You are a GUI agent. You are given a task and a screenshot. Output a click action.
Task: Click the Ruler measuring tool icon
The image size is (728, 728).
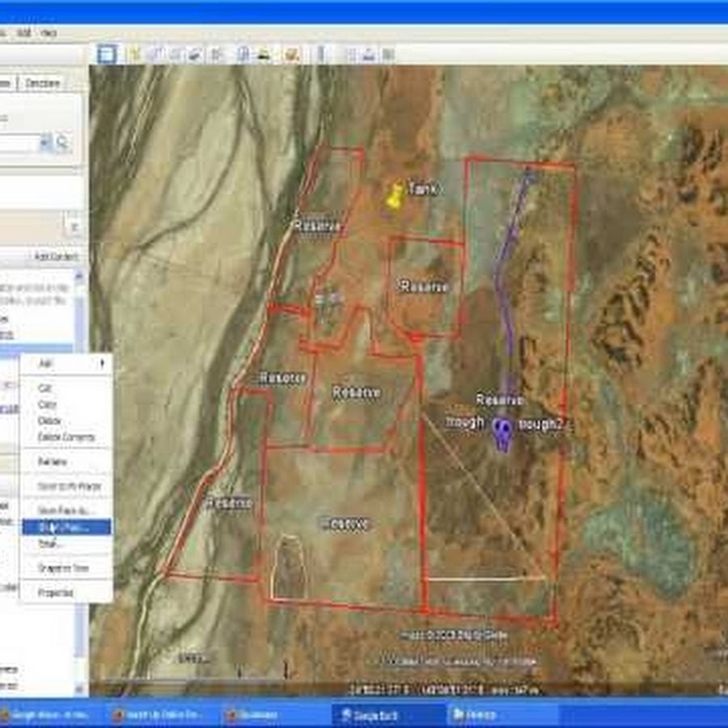coord(322,54)
